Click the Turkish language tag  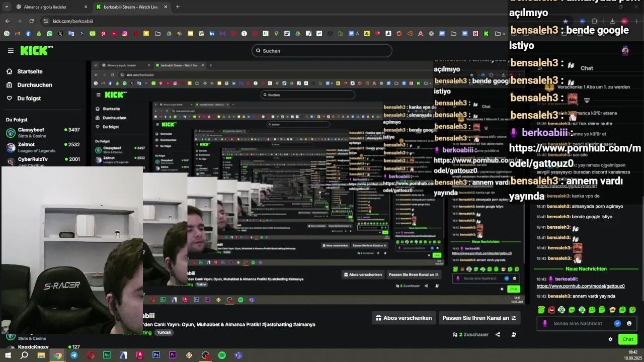(x=164, y=332)
